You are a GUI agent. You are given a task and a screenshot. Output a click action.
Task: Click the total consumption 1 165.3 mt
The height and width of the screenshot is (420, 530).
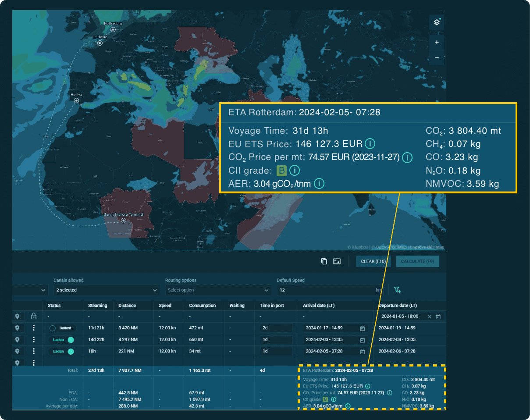point(199,370)
